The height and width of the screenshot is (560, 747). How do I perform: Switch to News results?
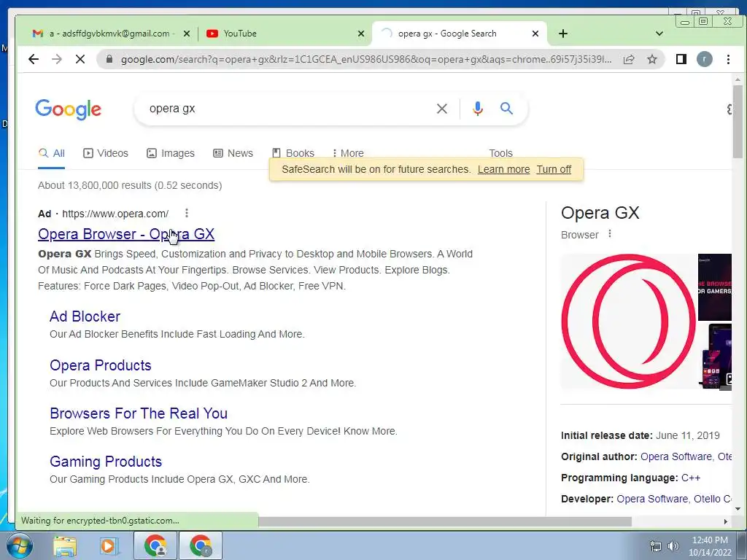coord(233,153)
